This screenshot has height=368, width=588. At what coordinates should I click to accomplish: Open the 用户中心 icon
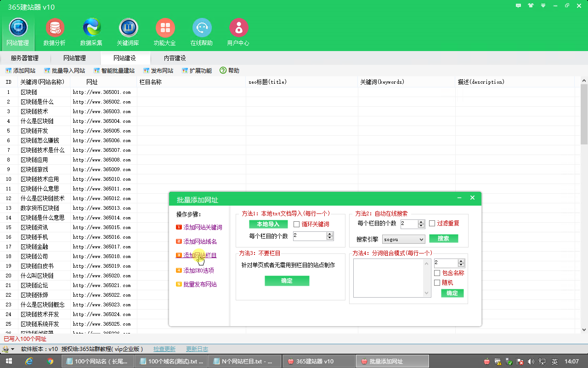click(238, 32)
